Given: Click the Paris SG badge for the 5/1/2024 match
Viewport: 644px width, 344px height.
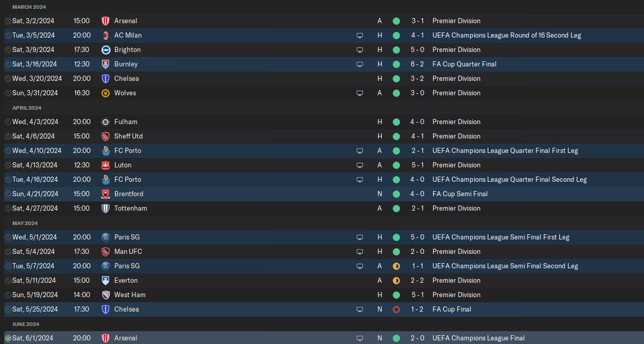Looking at the screenshot, I should pyautogui.click(x=106, y=237).
